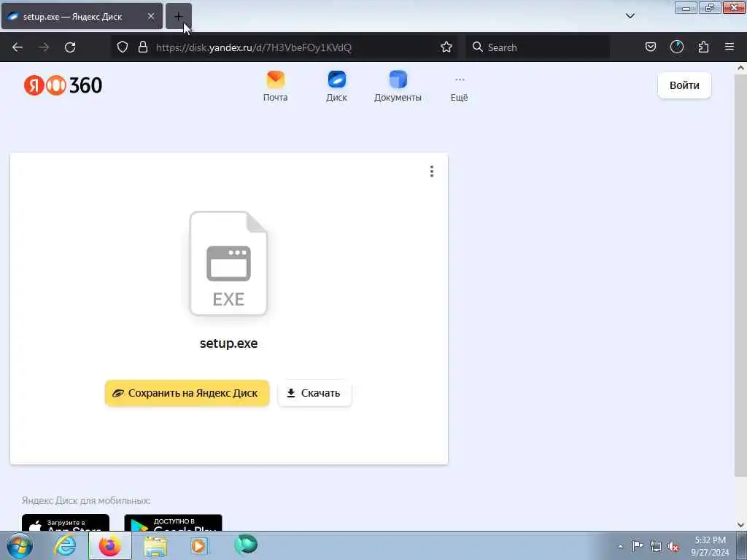This screenshot has width=747, height=560.
Task: Click the Firefox account circle icon
Action: click(677, 47)
